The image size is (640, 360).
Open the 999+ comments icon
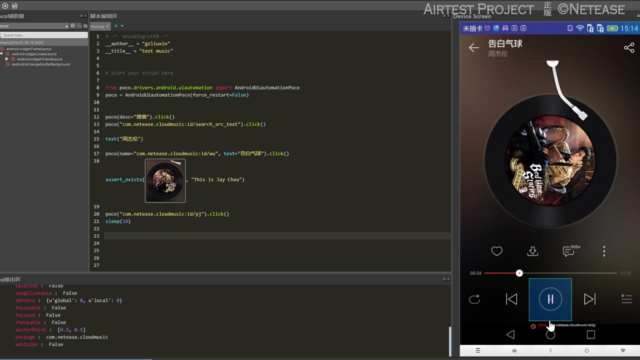(x=570, y=251)
